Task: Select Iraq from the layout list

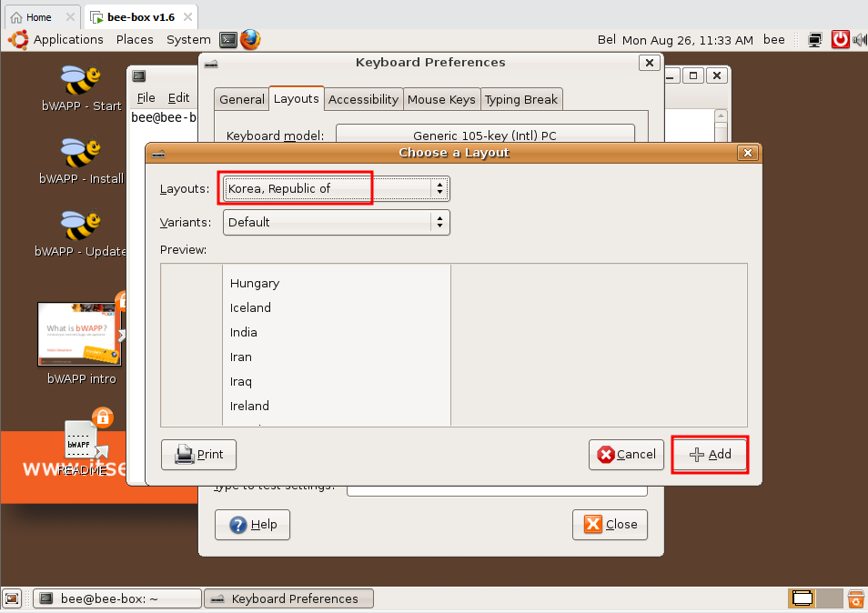Action: [x=241, y=382]
